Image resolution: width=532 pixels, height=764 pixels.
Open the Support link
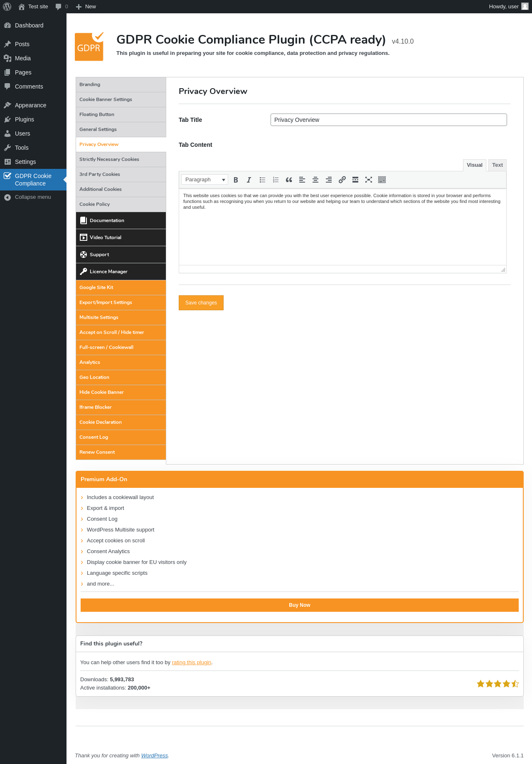(121, 255)
